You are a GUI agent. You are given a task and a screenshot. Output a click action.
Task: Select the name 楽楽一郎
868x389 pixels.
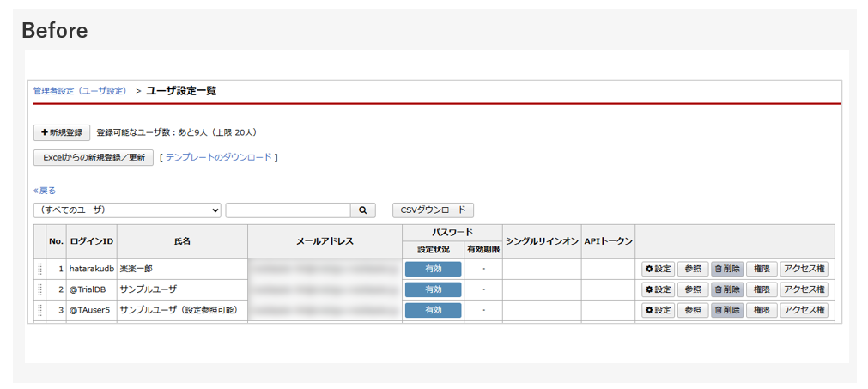point(137,270)
